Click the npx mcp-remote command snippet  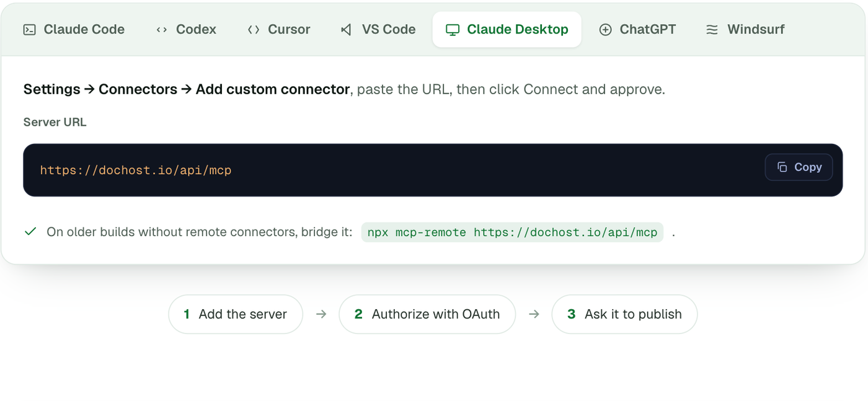click(x=512, y=232)
